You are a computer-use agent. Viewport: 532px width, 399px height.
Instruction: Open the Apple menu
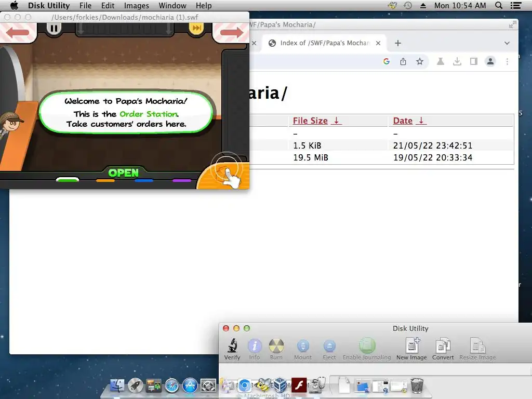(14, 5)
